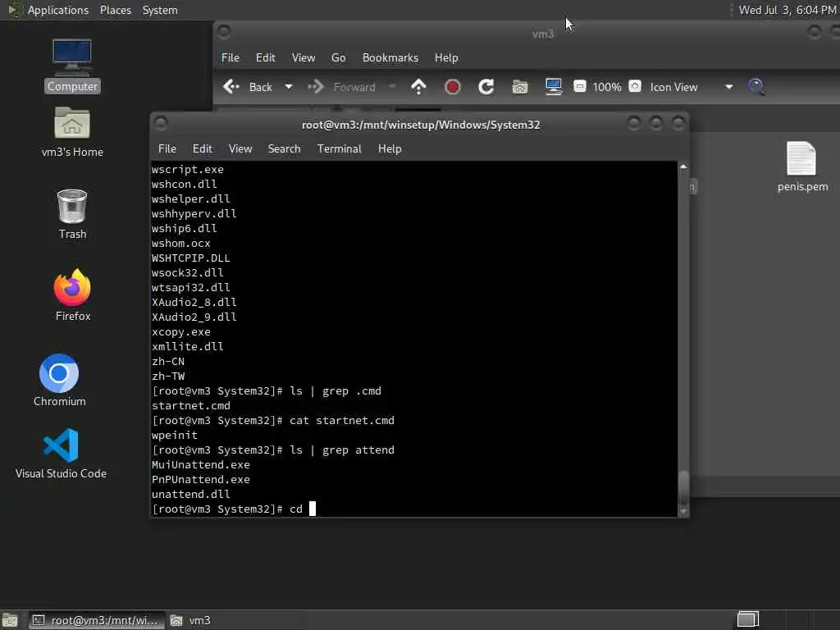Open the terminal Search menu

point(284,149)
